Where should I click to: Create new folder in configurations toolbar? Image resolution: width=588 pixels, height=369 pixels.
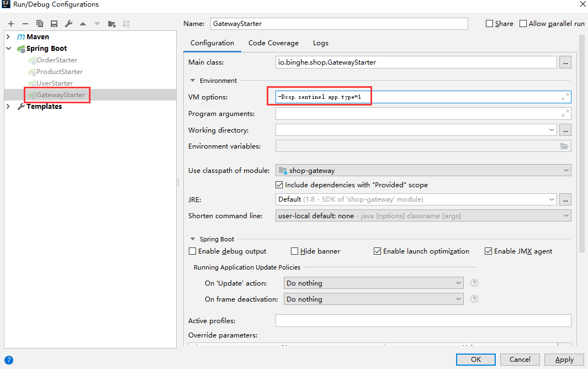tap(112, 24)
